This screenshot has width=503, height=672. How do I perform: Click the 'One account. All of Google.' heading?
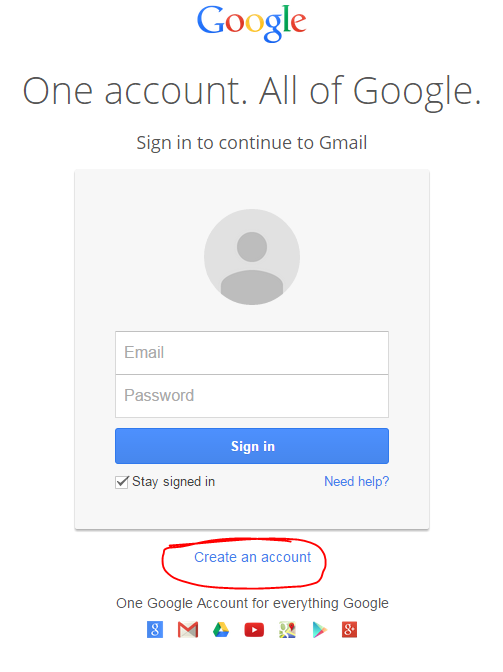click(252, 92)
